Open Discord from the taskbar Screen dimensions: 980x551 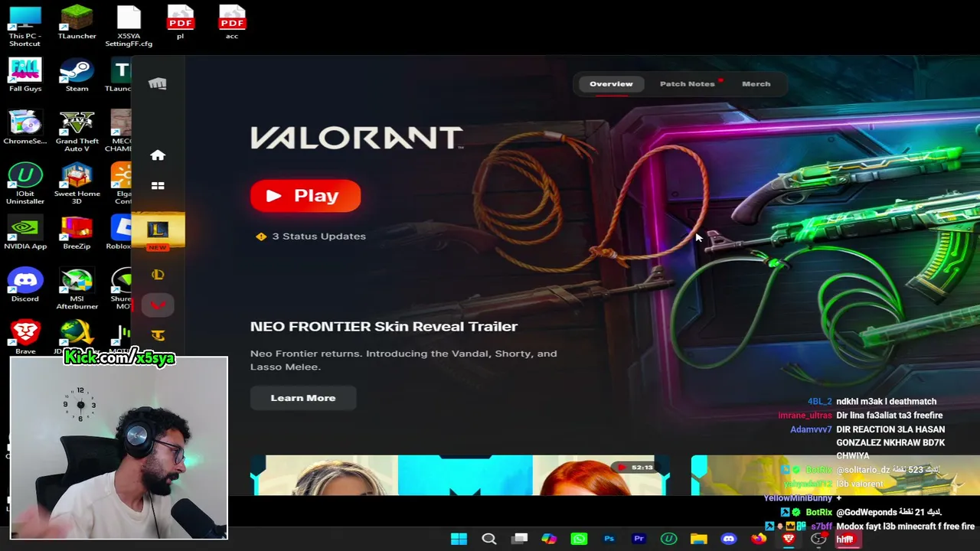click(728, 539)
